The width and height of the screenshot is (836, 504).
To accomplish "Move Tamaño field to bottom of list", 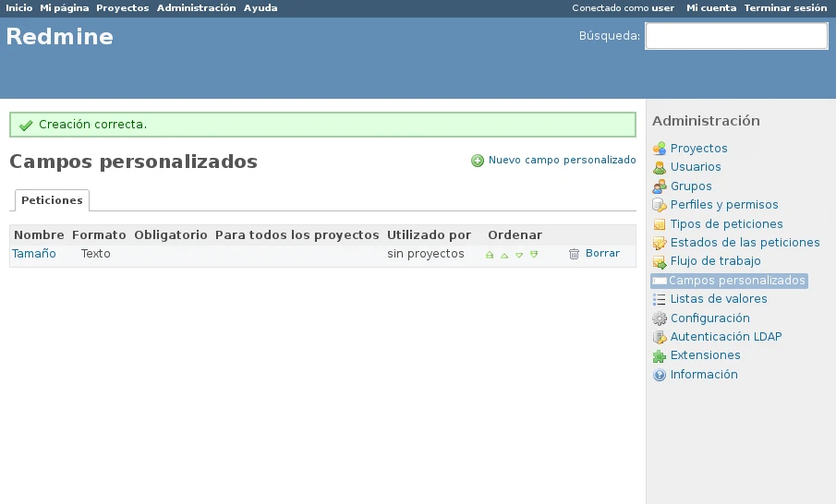I will (x=534, y=255).
